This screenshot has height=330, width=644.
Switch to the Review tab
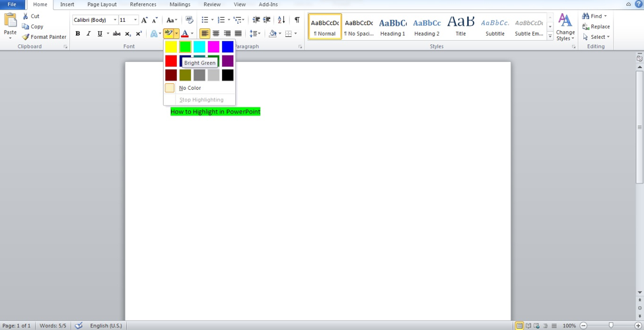pos(212,5)
